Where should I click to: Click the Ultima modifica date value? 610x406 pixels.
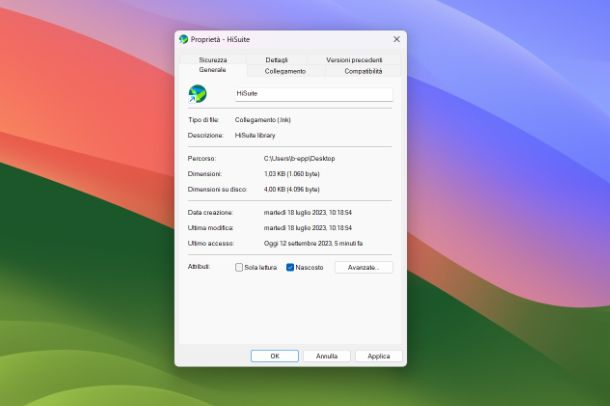coord(308,228)
